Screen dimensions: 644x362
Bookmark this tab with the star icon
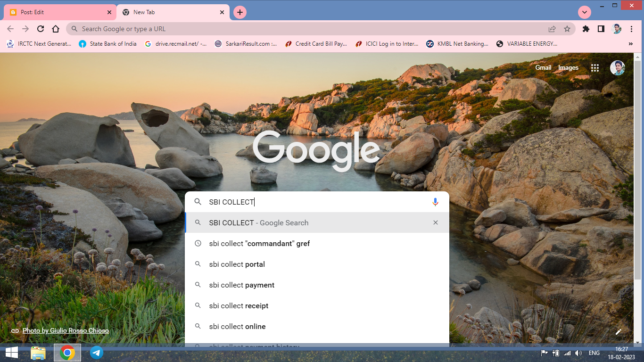(567, 29)
